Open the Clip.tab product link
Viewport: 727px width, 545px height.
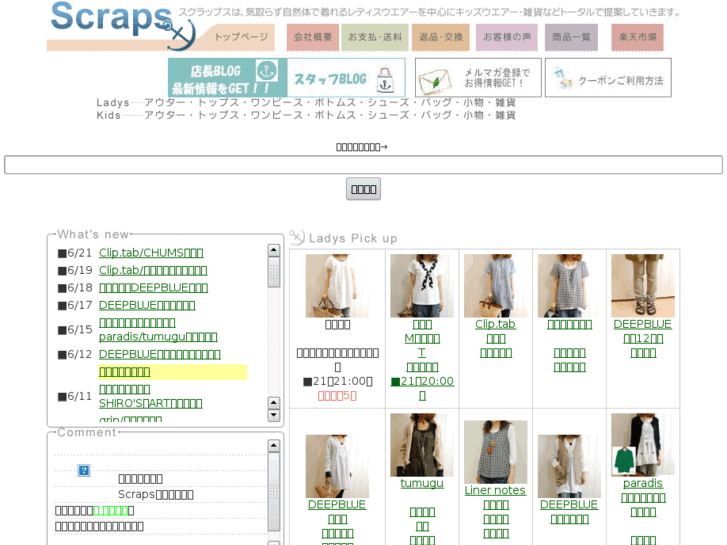pos(496,324)
